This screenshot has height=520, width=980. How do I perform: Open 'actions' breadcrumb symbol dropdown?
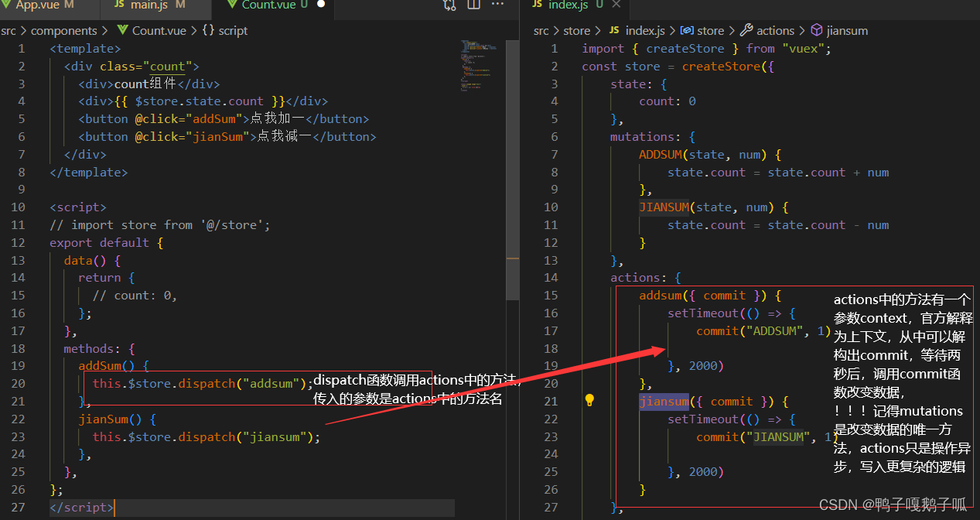pyautogui.click(x=767, y=31)
